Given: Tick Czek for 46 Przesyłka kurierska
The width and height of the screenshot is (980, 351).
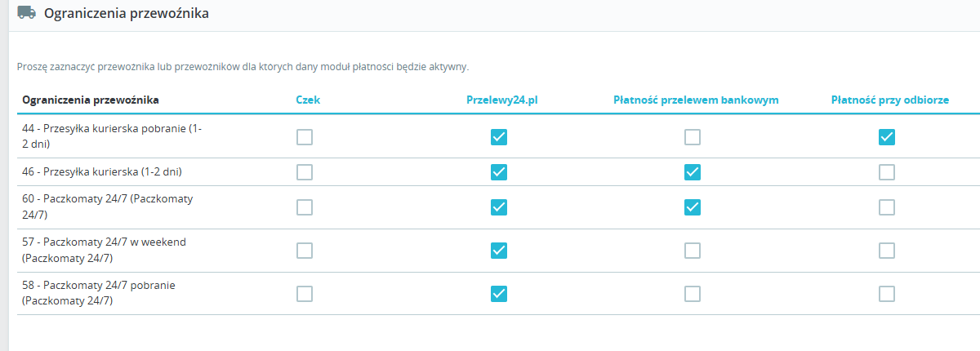Looking at the screenshot, I should 305,172.
